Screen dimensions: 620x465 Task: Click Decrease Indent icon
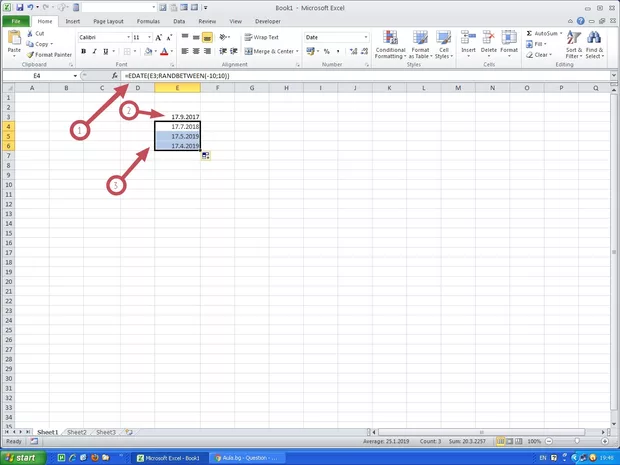223,51
